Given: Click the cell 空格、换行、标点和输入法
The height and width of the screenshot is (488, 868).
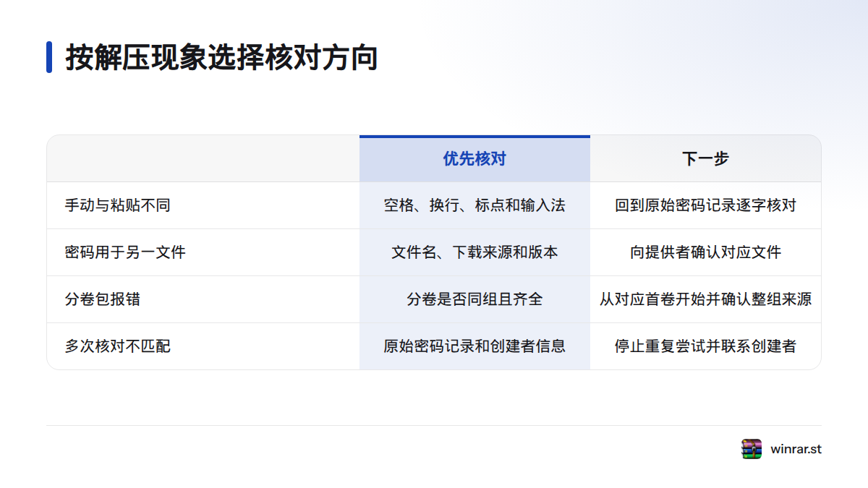Looking at the screenshot, I should click(475, 205).
